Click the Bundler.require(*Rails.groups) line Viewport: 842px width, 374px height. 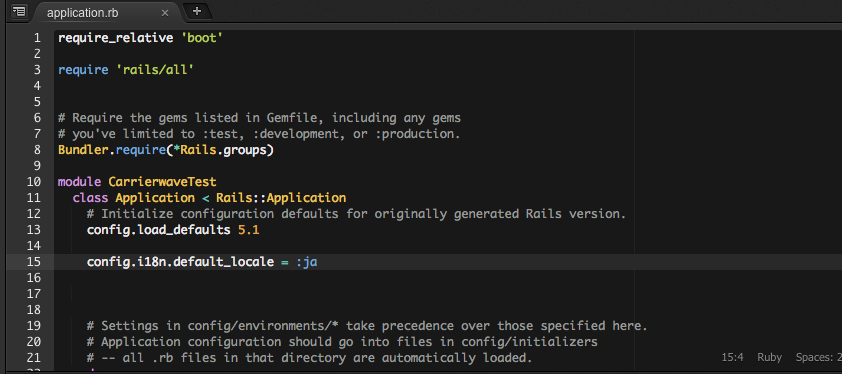pyautogui.click(x=166, y=150)
